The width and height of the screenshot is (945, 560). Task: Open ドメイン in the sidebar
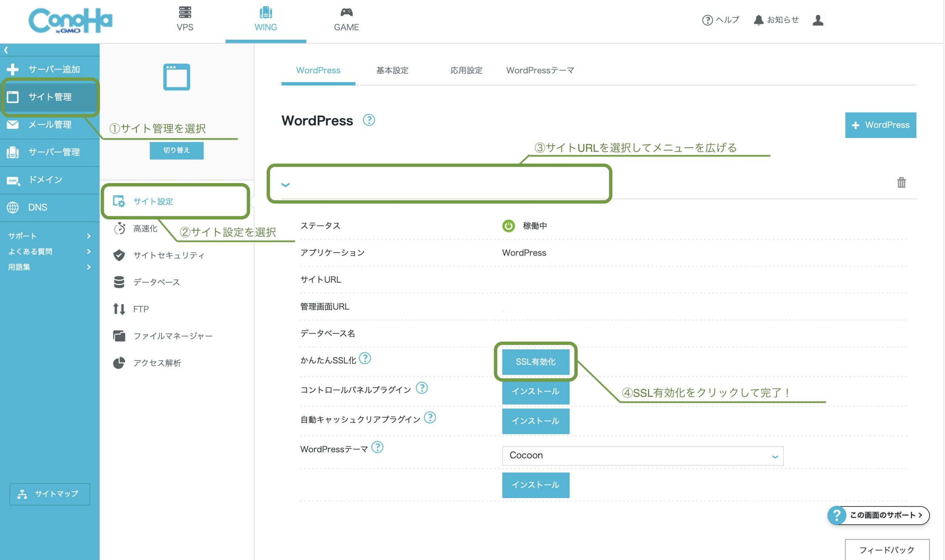50,180
